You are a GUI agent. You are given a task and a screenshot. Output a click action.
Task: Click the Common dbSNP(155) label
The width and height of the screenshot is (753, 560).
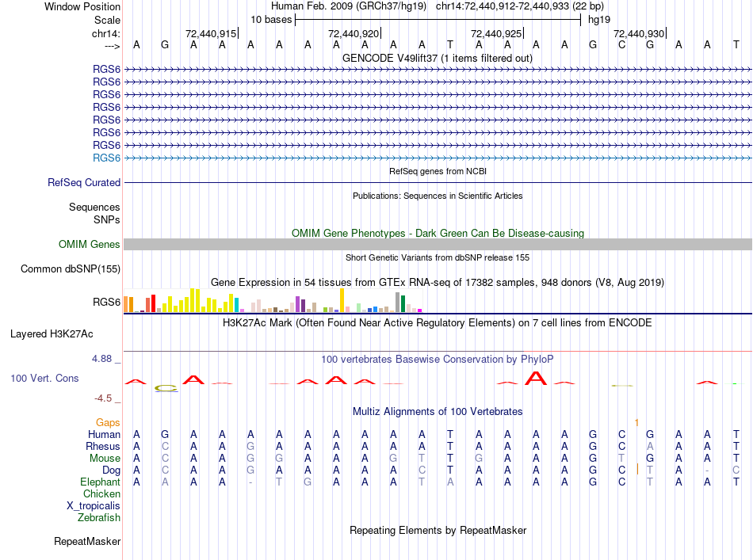[x=71, y=269]
